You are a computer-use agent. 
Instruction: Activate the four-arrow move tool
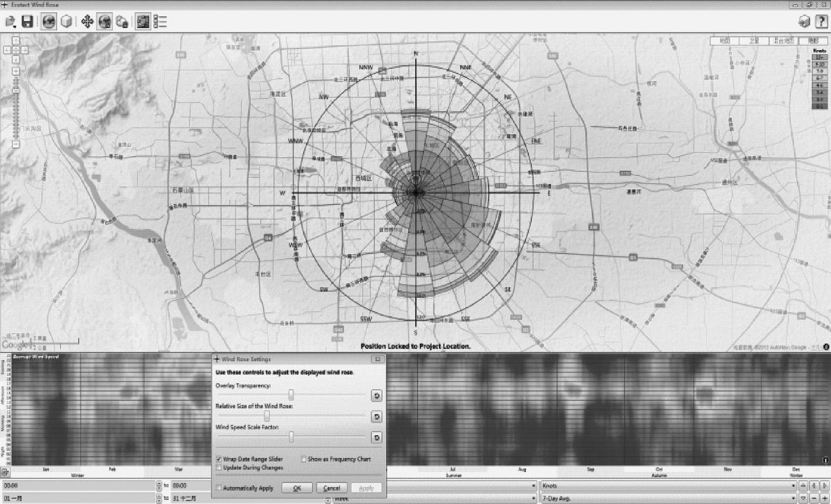coord(87,22)
